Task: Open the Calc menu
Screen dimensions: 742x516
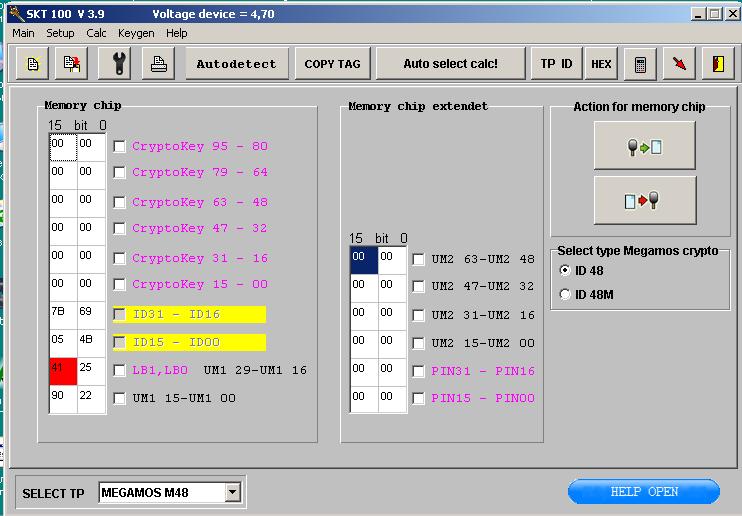Action: tap(96, 33)
